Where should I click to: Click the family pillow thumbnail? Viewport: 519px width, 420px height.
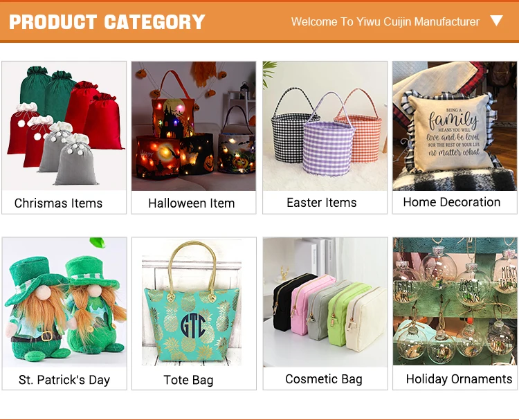455,126
